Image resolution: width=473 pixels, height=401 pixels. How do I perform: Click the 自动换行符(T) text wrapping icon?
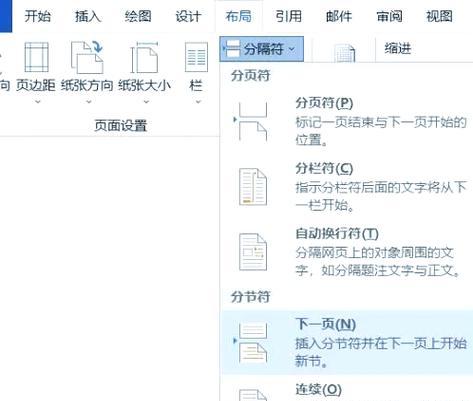click(x=253, y=252)
